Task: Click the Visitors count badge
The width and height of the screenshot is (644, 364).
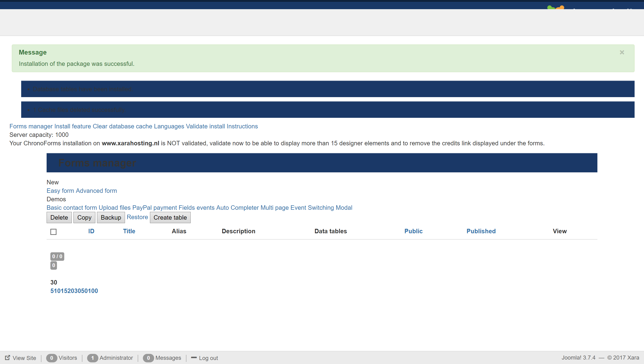Action: tap(52, 358)
